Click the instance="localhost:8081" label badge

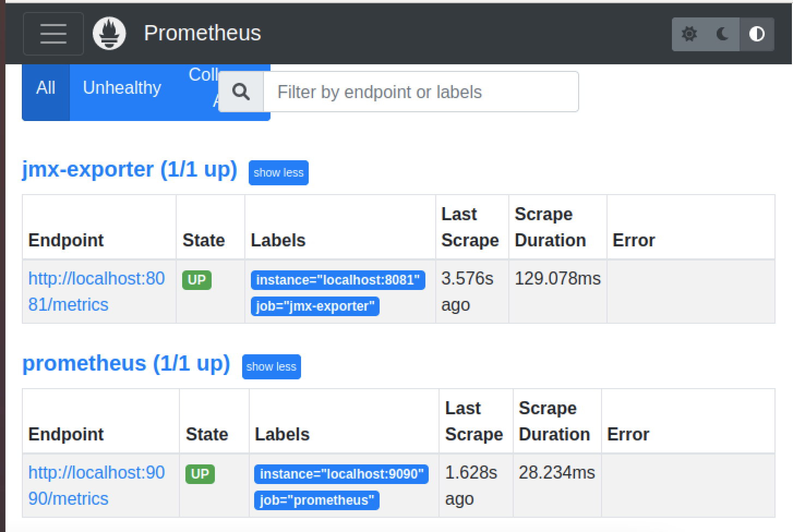(x=338, y=280)
